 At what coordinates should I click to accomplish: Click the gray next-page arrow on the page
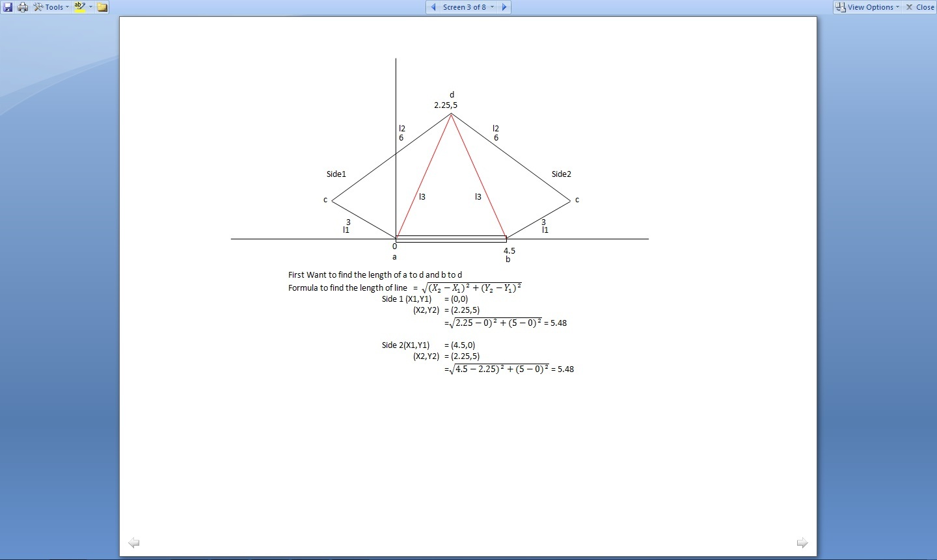point(802,542)
